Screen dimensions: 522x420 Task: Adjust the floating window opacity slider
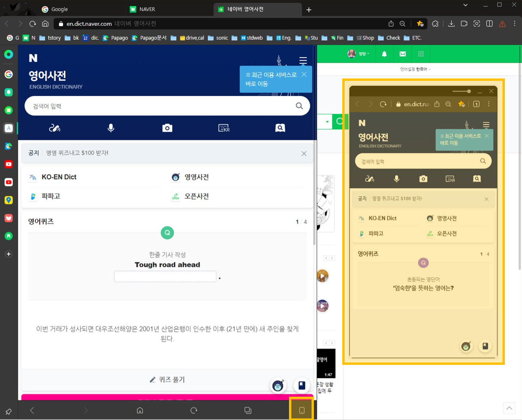coord(462,91)
